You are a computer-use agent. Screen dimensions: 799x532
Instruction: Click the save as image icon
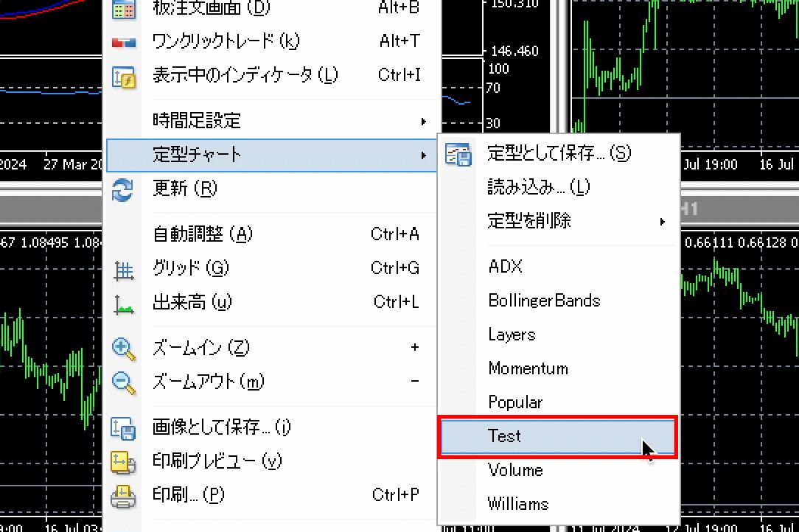(123, 427)
